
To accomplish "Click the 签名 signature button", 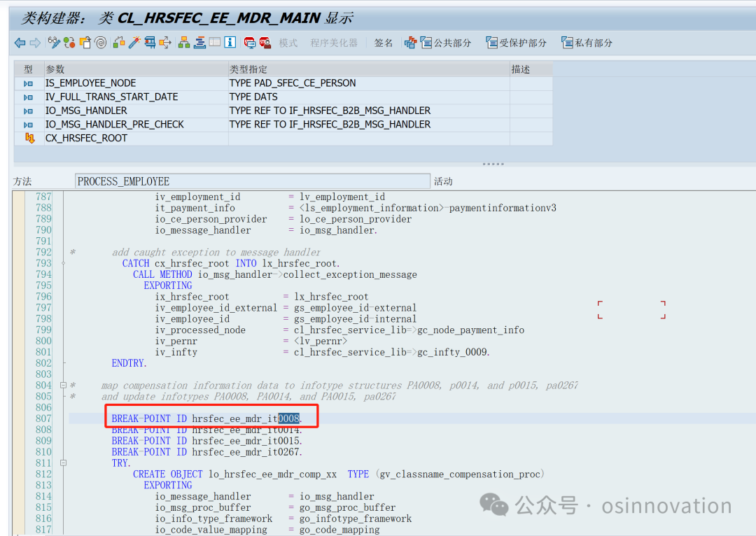I will point(382,42).
